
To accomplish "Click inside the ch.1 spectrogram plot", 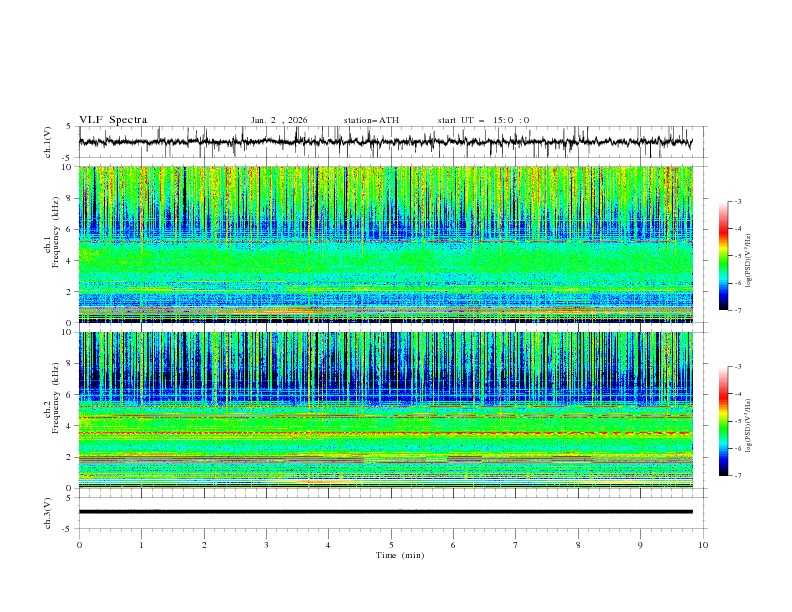I will [x=390, y=245].
